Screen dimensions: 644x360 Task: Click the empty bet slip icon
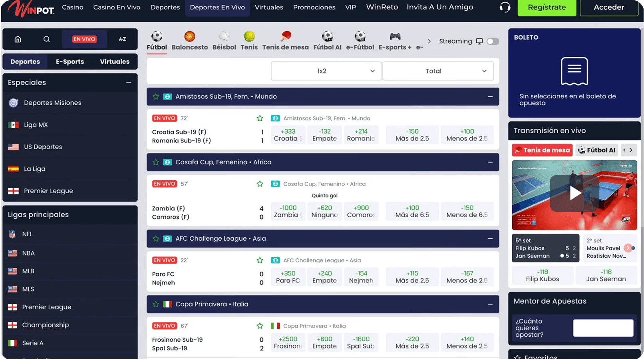(574, 71)
